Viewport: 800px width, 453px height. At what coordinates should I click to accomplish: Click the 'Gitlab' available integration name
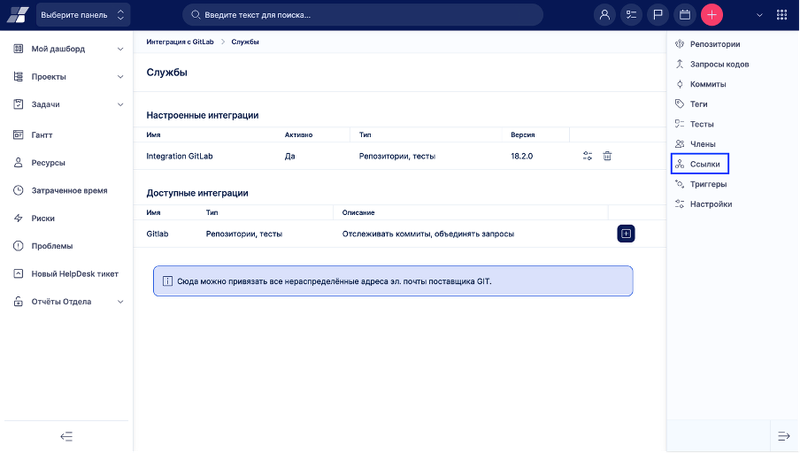(x=157, y=234)
